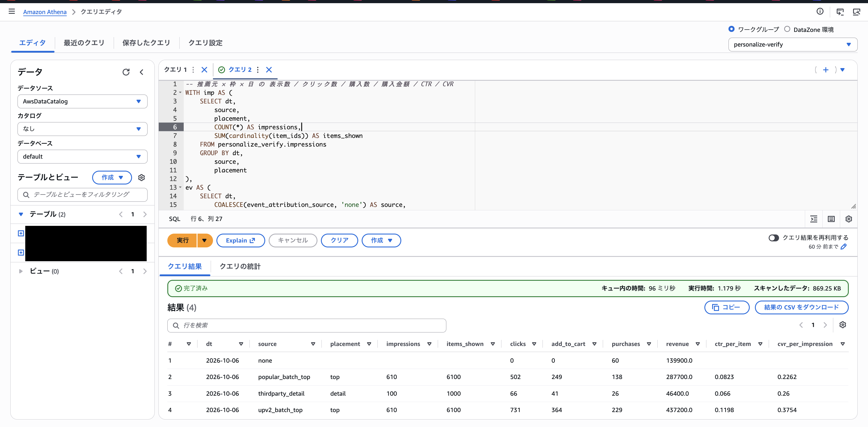Select the DataZone 環境 radio button
868x427 pixels.
[787, 29]
